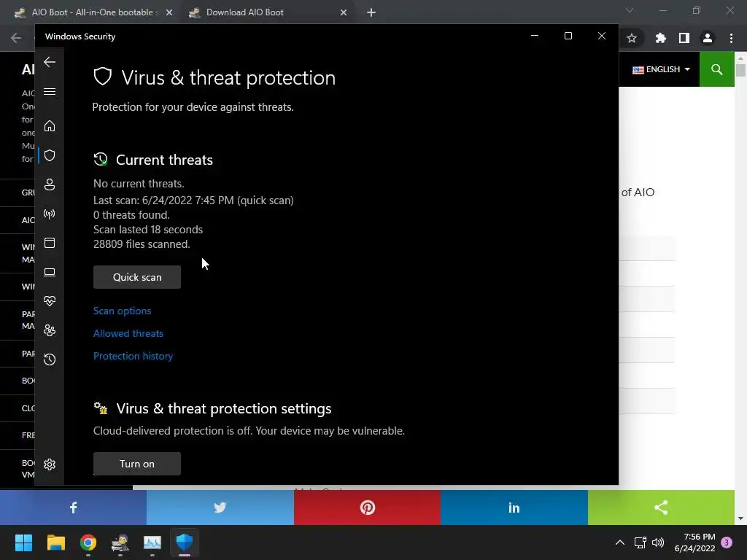Open Device performance & health heart icon

click(50, 301)
